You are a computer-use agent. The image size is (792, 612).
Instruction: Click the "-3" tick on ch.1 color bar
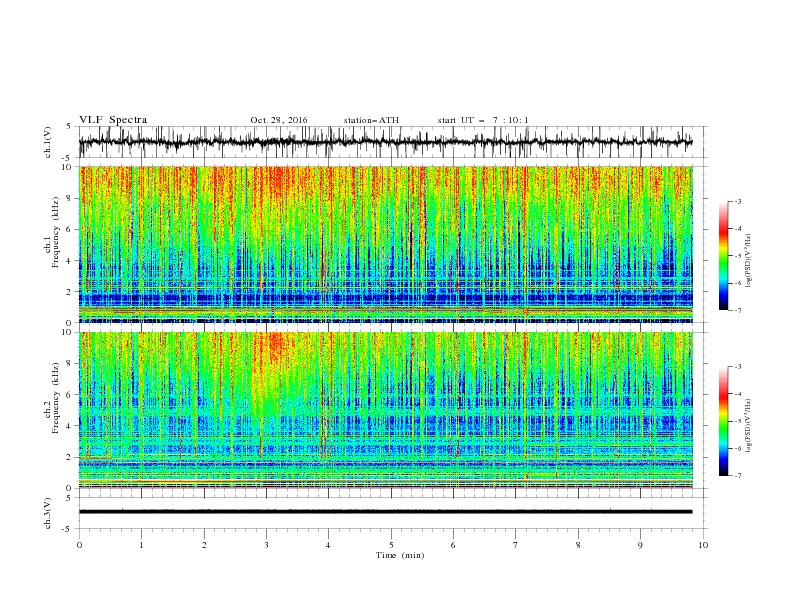pyautogui.click(x=737, y=201)
